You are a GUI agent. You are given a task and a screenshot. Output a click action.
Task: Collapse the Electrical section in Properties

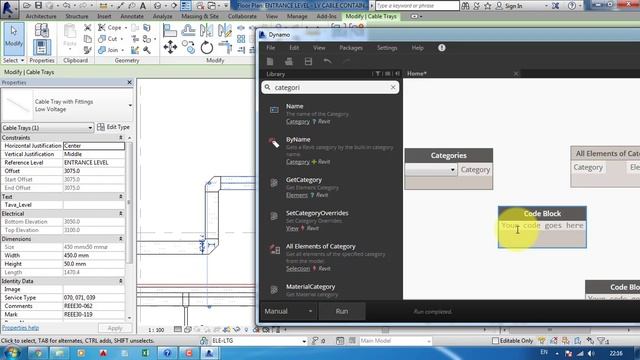(121, 213)
